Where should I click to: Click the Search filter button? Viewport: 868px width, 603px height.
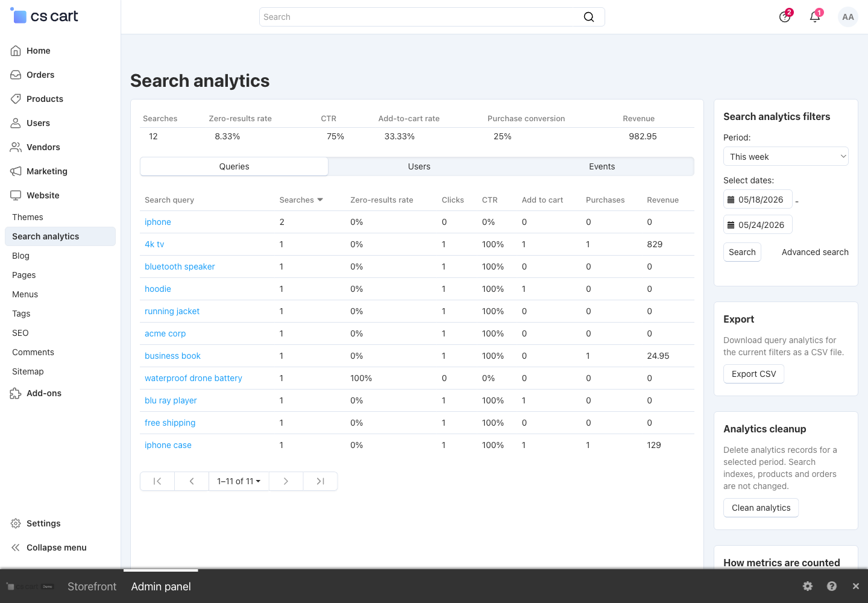tap(742, 252)
